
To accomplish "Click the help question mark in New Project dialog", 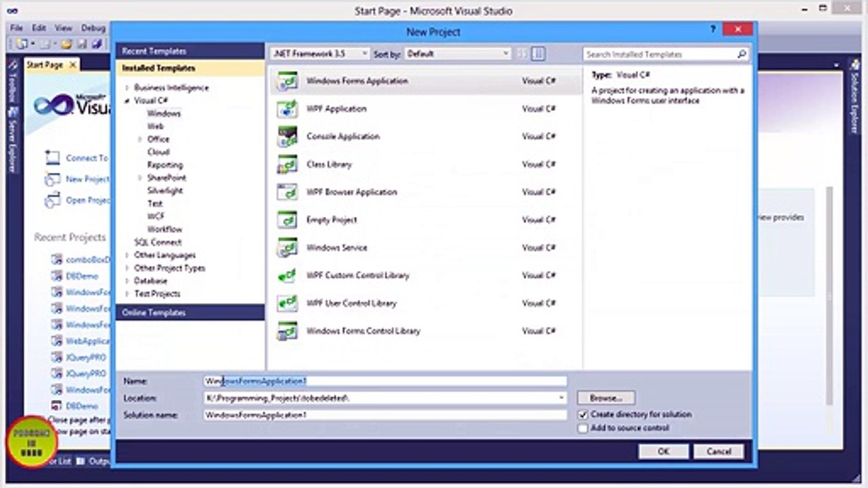I will click(713, 30).
